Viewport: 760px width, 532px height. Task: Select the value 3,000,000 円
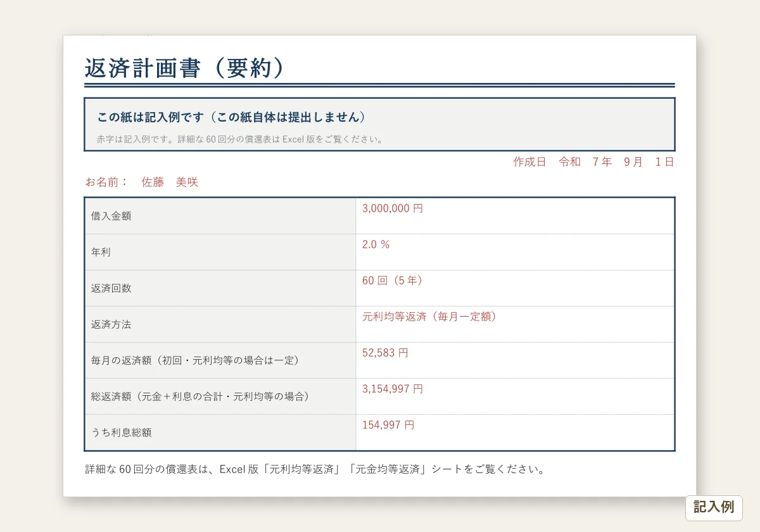[393, 208]
